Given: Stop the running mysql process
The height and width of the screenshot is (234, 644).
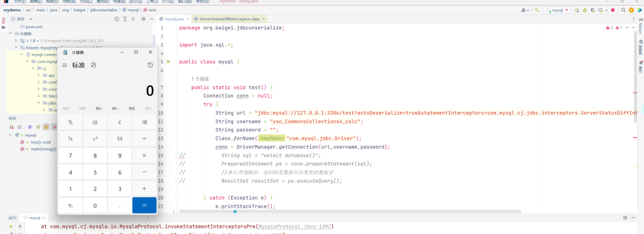Looking at the screenshot, I should pos(613,10).
